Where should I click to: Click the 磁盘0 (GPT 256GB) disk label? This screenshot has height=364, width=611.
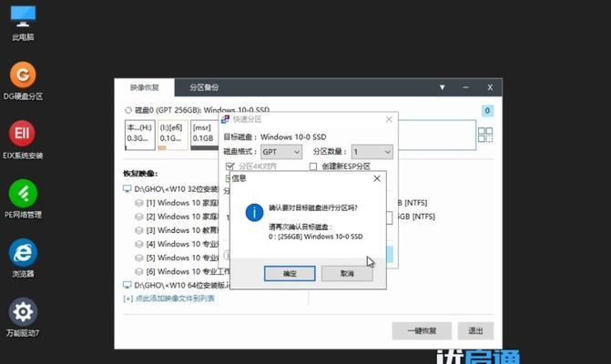(202, 110)
